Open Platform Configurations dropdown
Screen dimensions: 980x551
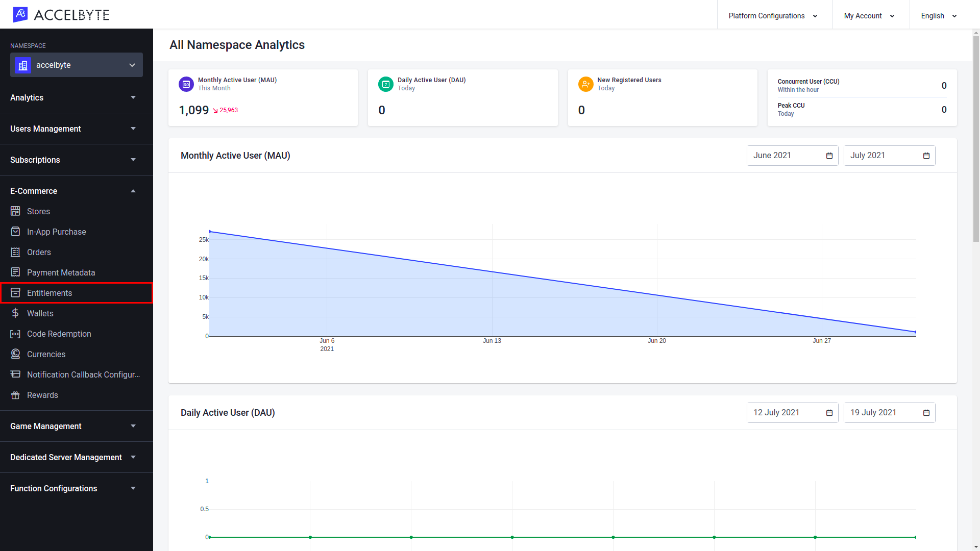tap(774, 16)
